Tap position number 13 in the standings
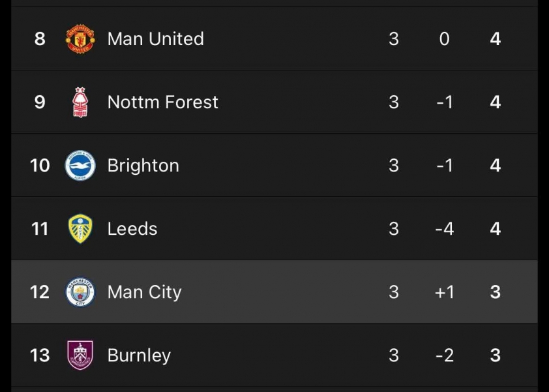This screenshot has height=392, width=549. click(40, 355)
